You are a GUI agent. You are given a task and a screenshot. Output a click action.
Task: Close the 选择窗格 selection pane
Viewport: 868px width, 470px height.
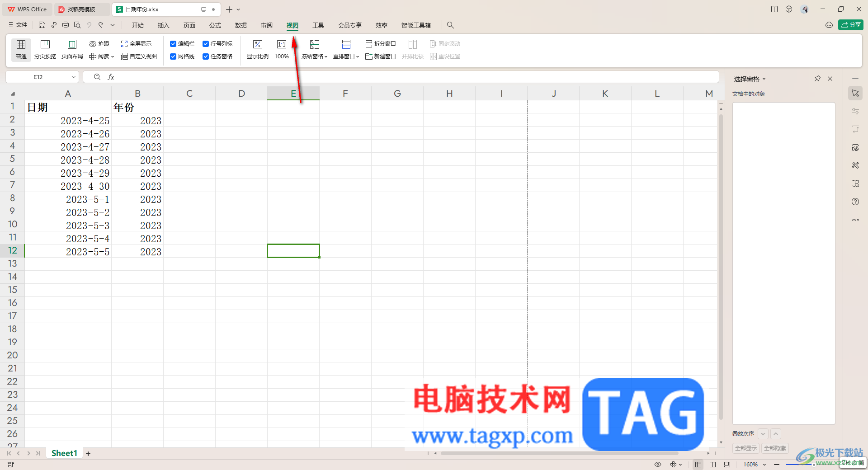[830, 79]
